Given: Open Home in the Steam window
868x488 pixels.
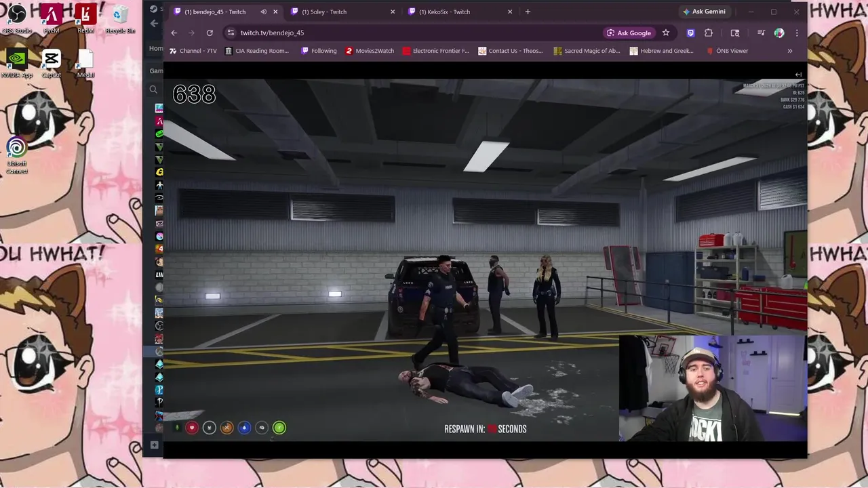Looking at the screenshot, I should [156, 48].
